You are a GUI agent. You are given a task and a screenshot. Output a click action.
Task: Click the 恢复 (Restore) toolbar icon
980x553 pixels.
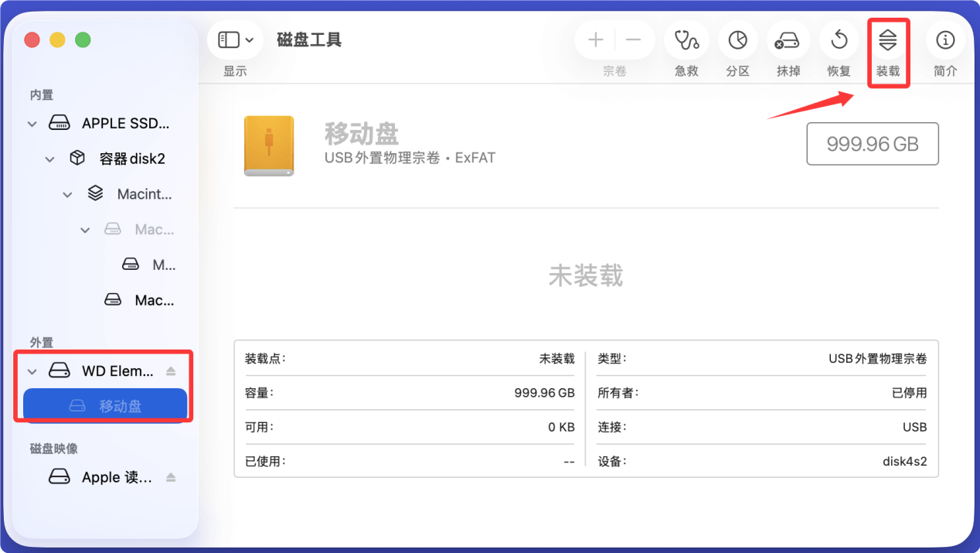838,39
